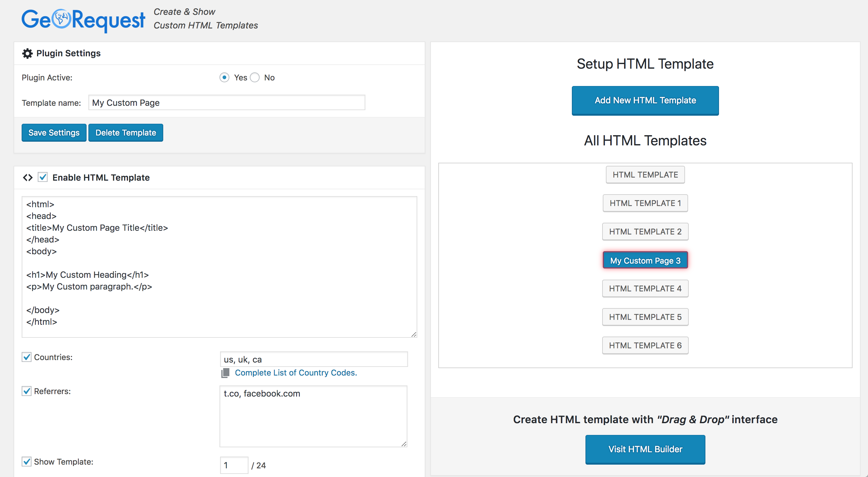This screenshot has height=477, width=868.
Task: Click the Referrers textarea resize handle
Action: click(404, 444)
